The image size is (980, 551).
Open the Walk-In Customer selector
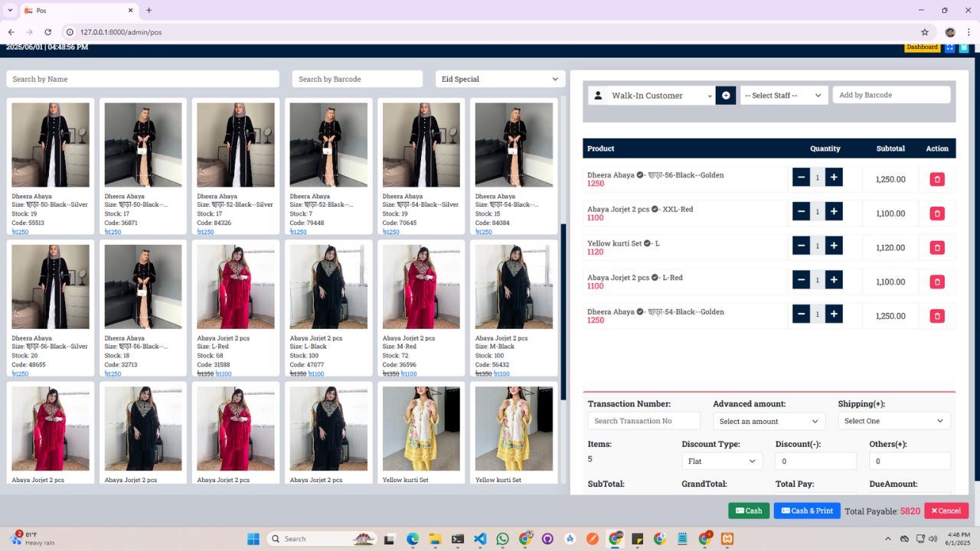(661, 96)
